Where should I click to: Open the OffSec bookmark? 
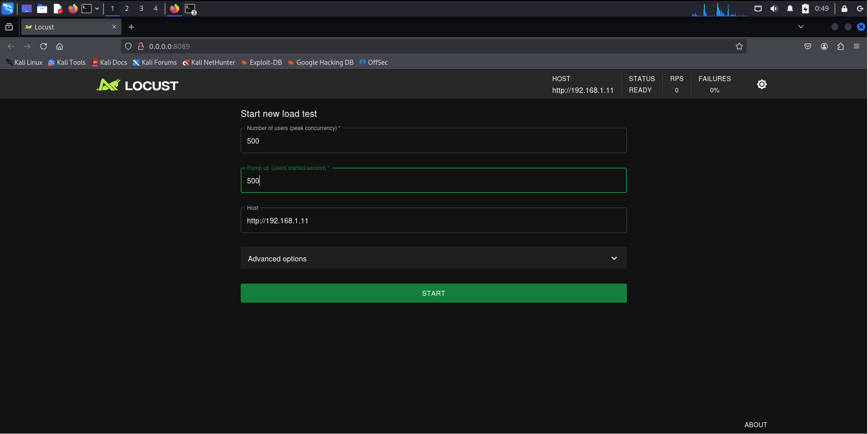click(373, 63)
